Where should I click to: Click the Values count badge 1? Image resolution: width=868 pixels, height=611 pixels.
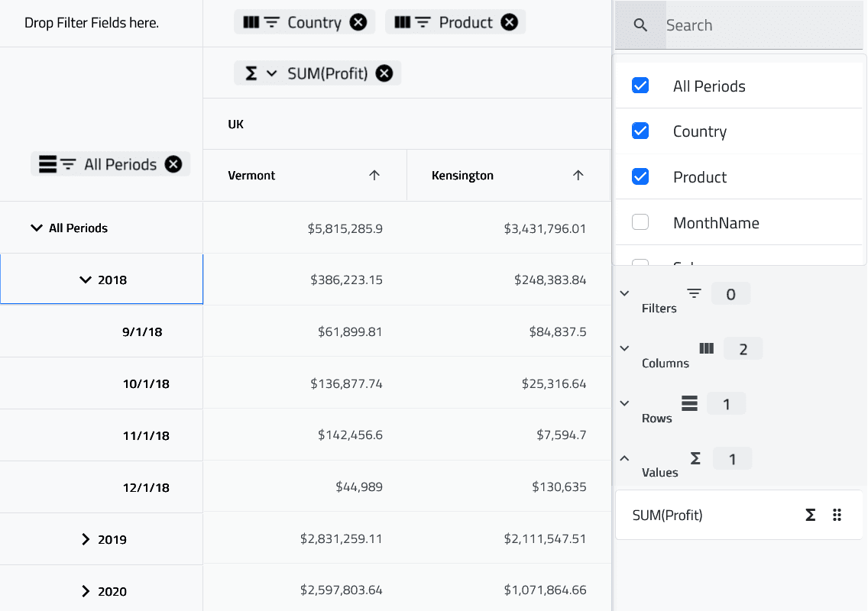coord(732,459)
